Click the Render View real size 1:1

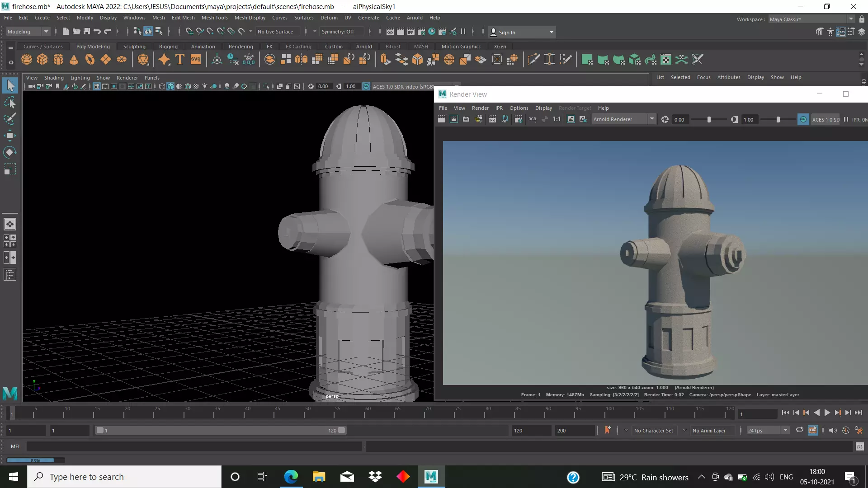click(557, 119)
